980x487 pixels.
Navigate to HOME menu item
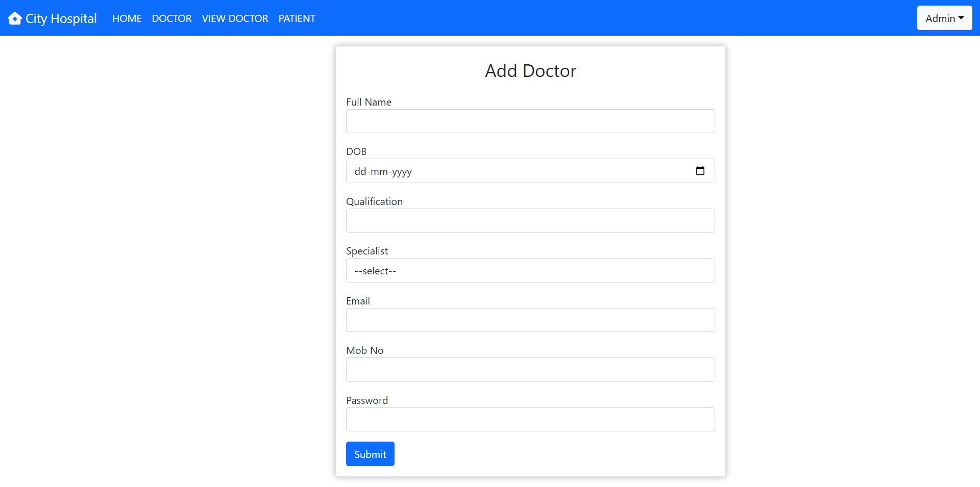[x=127, y=18]
